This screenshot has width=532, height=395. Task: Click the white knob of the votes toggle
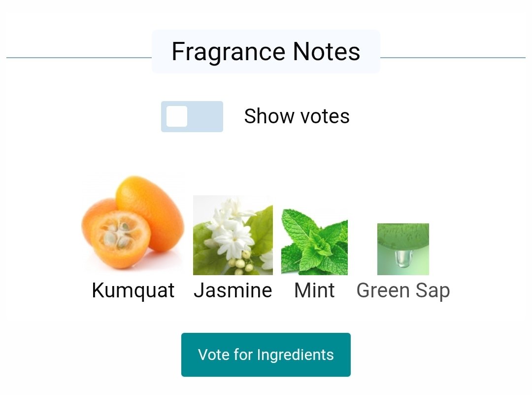(x=177, y=117)
